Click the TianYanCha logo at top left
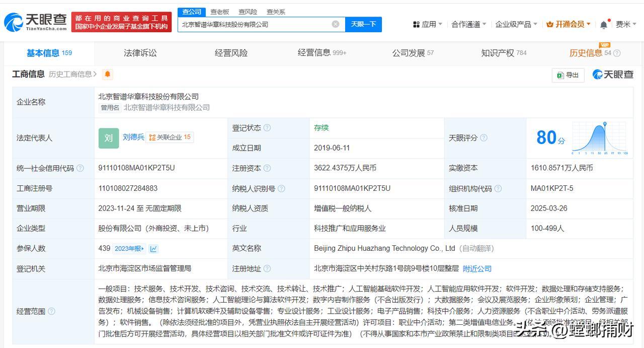This screenshot has height=348, width=644. (35, 22)
